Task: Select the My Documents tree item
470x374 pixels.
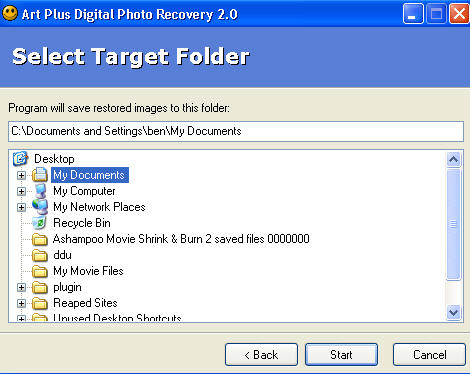Action: click(x=89, y=175)
